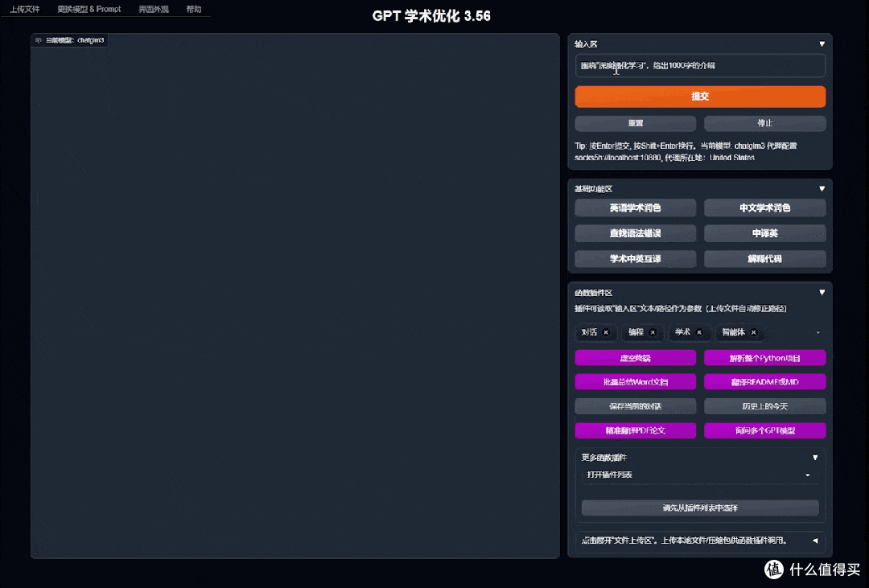
Task: Click the 更多函数插件 section label
Action: point(604,457)
